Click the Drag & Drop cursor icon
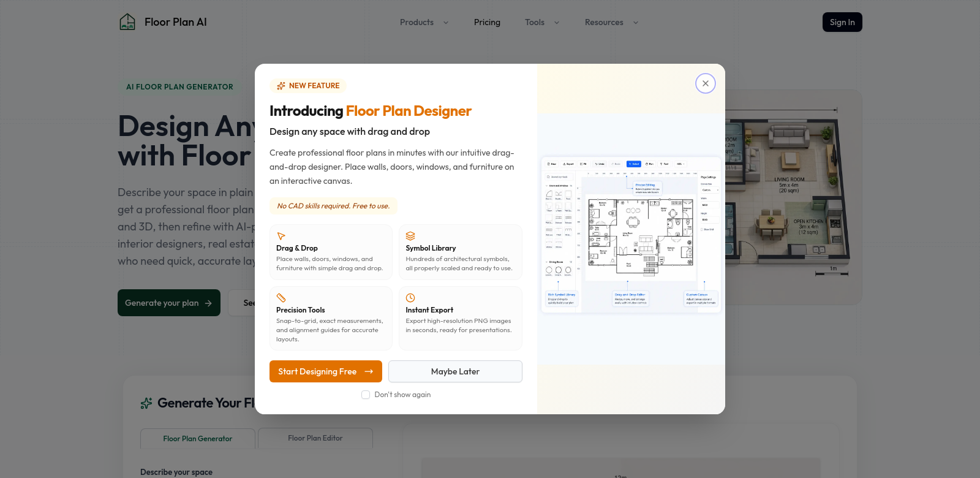 281,236
